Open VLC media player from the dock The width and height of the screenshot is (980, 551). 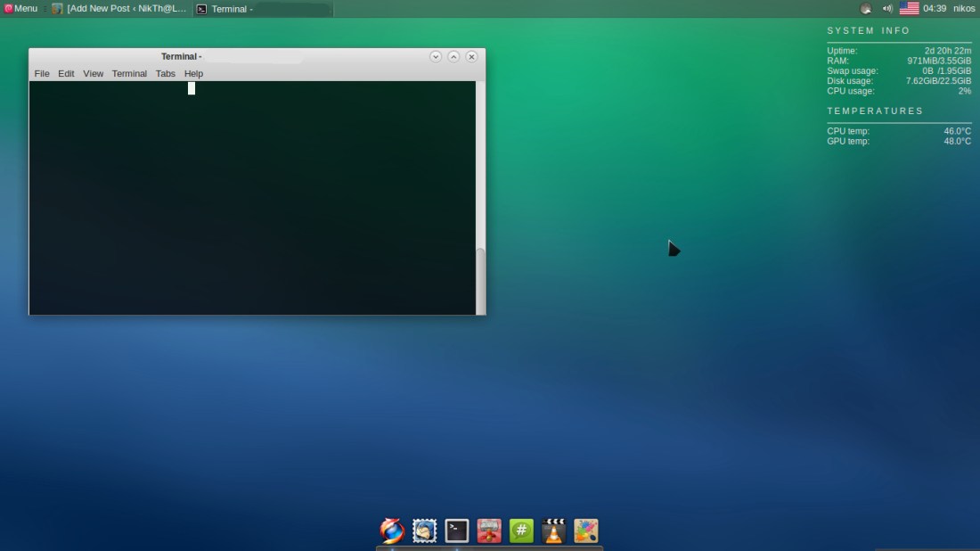click(x=554, y=530)
